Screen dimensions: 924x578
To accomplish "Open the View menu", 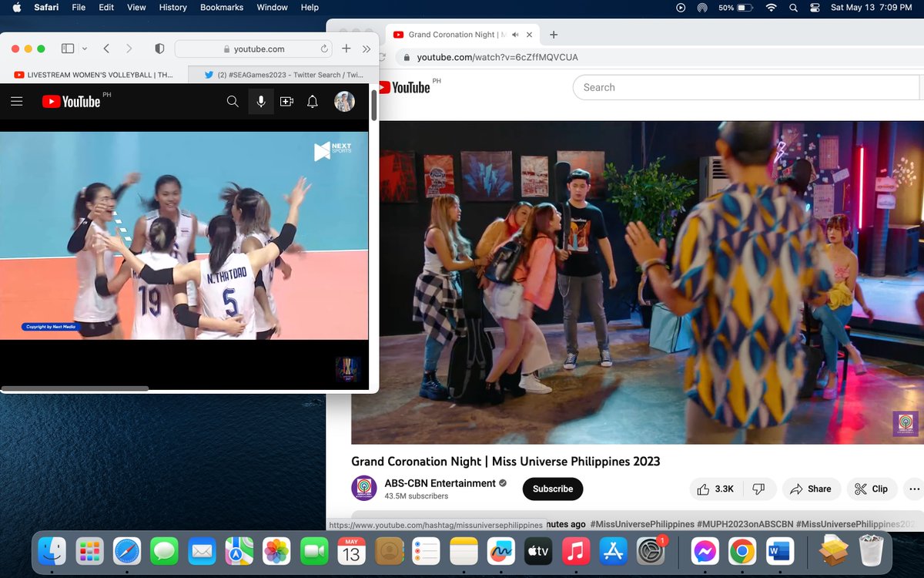I will click(136, 7).
